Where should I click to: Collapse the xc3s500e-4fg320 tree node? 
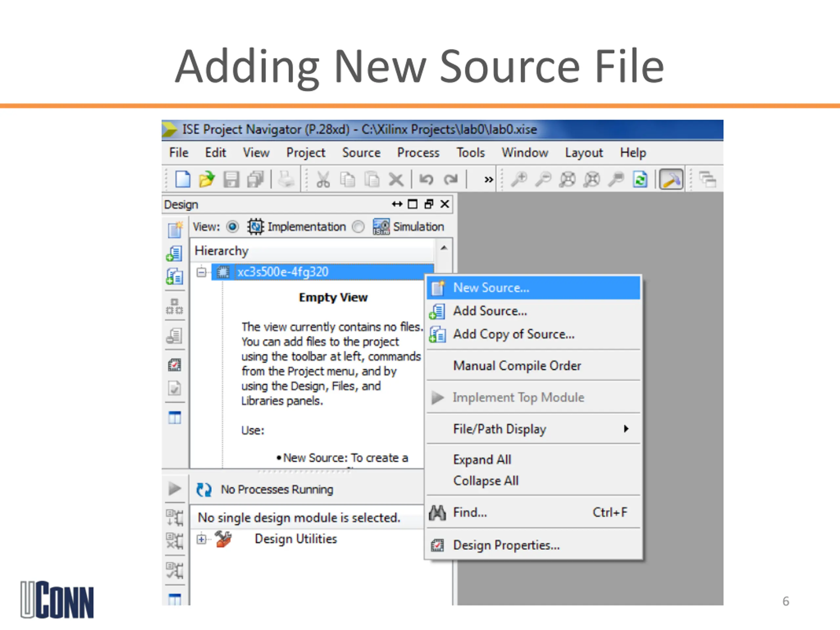(x=202, y=272)
